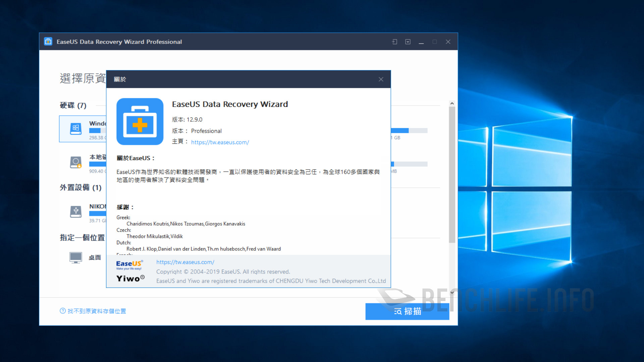This screenshot has width=644, height=362.
Task: Click Czech translators line Theodor Mikulastik
Action: click(155, 236)
